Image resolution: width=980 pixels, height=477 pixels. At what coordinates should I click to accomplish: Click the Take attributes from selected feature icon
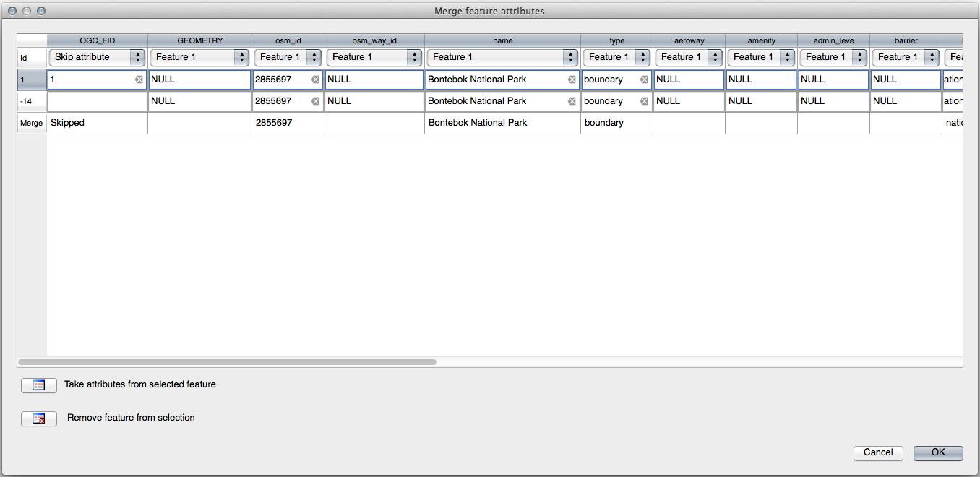click(38, 385)
